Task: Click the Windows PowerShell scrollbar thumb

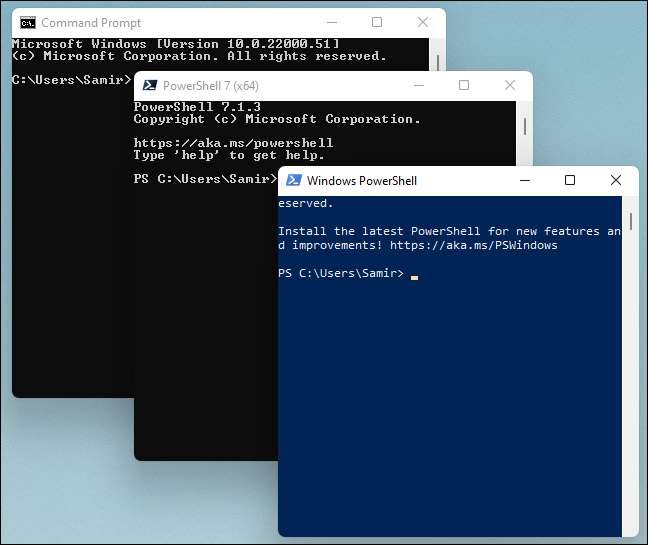Action: (x=631, y=221)
